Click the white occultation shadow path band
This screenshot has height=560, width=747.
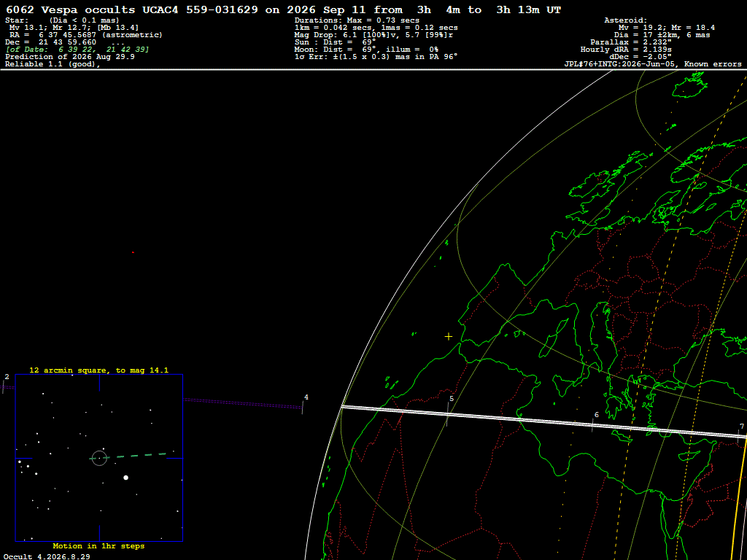click(x=543, y=421)
